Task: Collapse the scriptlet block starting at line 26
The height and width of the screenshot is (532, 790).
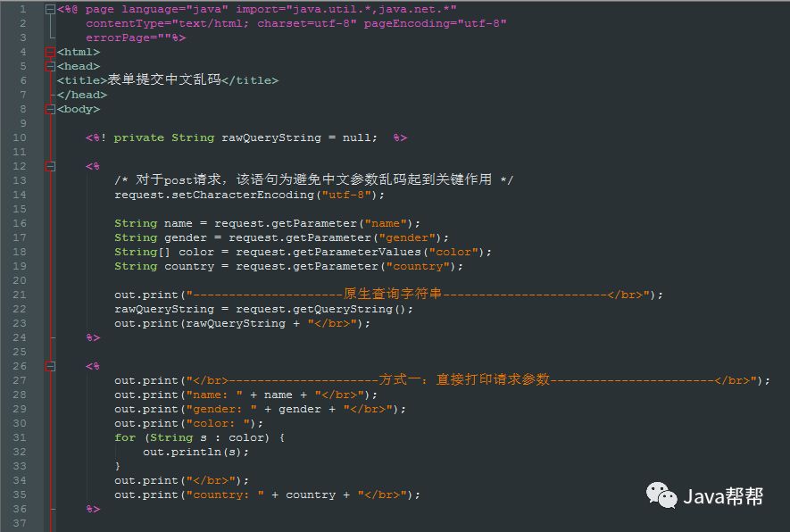Action: (x=51, y=365)
